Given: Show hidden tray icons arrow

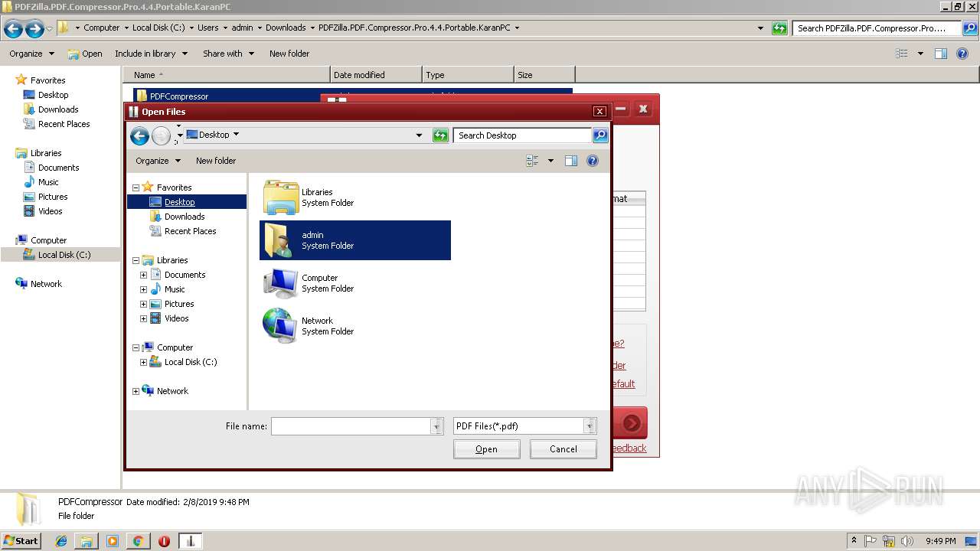Looking at the screenshot, I should (x=854, y=541).
